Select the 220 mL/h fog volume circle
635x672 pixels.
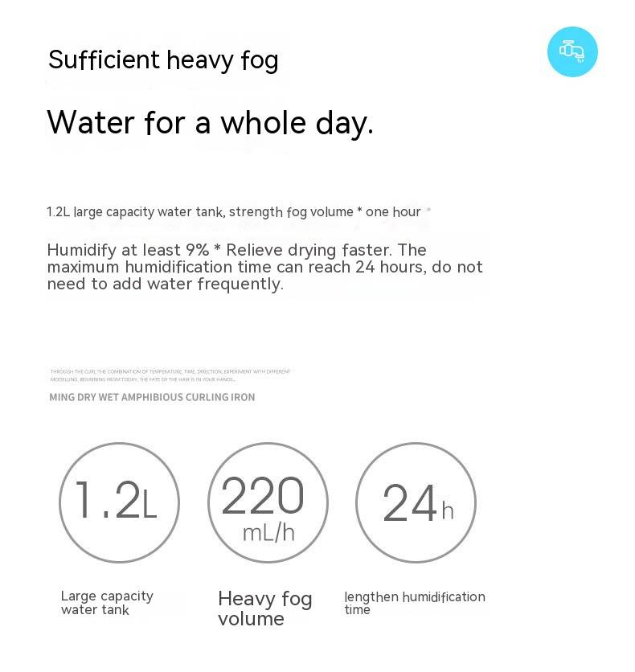(268, 502)
